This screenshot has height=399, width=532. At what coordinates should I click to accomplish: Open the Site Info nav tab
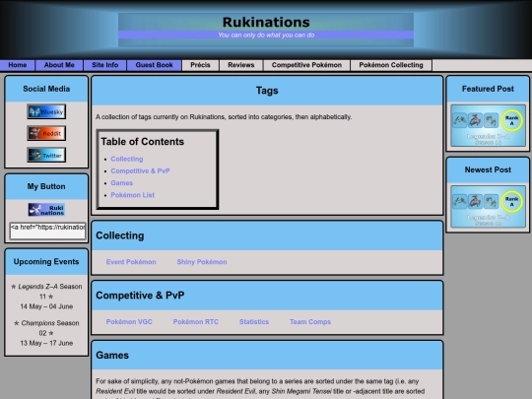pyautogui.click(x=104, y=65)
